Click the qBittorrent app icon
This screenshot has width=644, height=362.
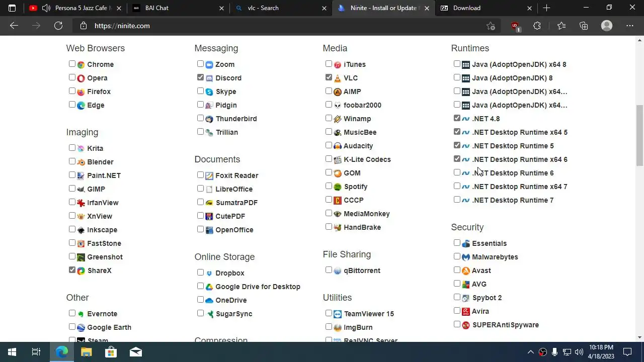(337, 270)
